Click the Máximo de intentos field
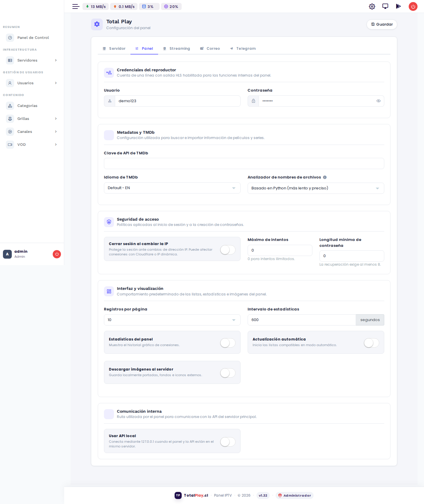Screen dimensions: 424x504 [280, 250]
